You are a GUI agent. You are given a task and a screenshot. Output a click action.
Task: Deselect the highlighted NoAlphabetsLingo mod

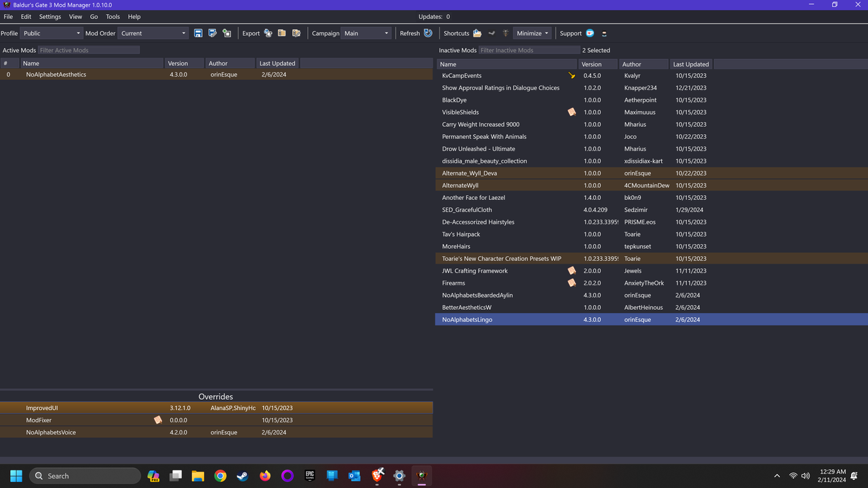(509, 319)
